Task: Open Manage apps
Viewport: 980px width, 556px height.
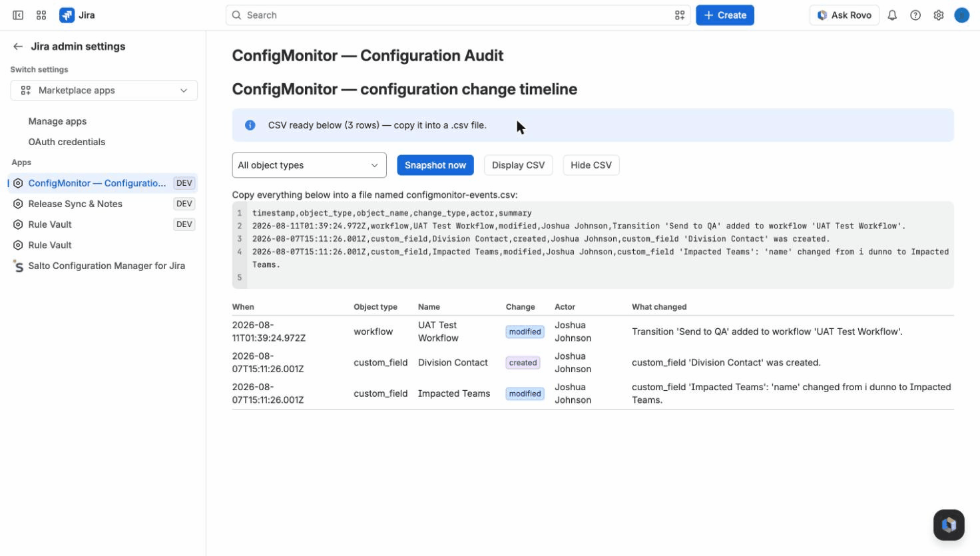Action: click(x=57, y=121)
